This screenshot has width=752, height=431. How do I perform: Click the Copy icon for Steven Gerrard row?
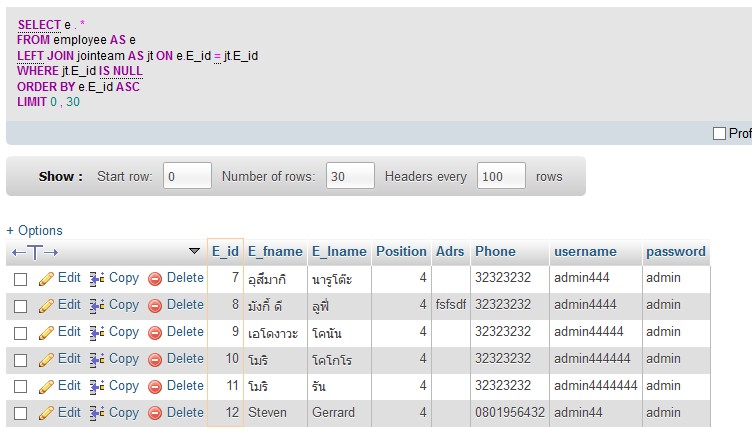coord(97,413)
